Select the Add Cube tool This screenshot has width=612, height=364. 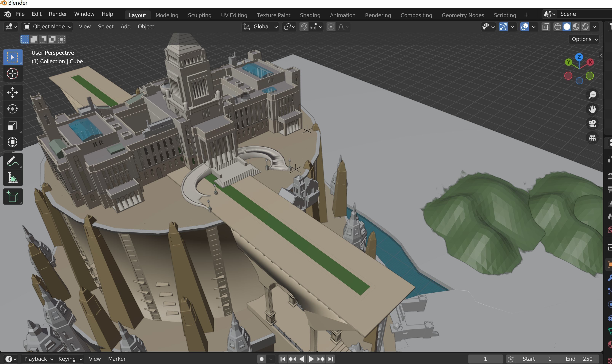[13, 197]
